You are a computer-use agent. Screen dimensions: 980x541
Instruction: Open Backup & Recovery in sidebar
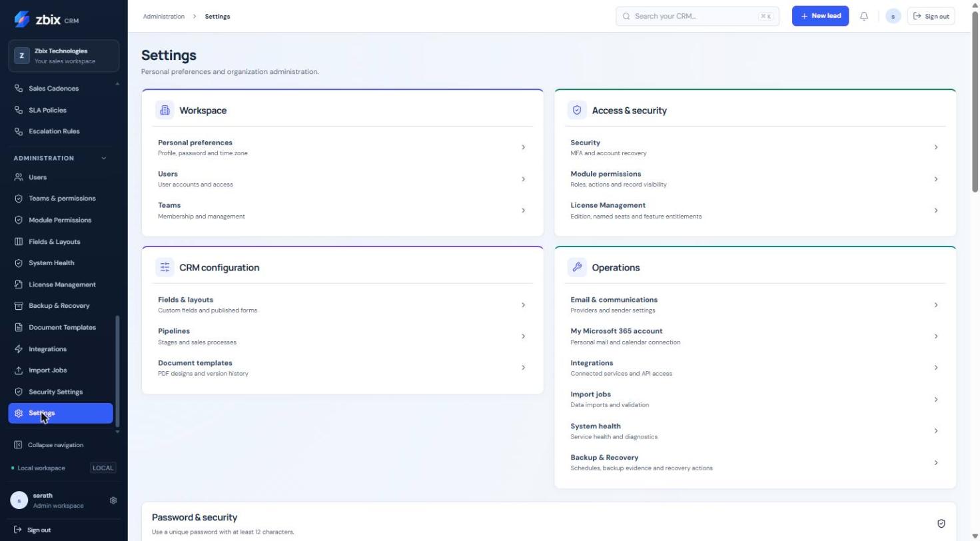click(x=61, y=306)
